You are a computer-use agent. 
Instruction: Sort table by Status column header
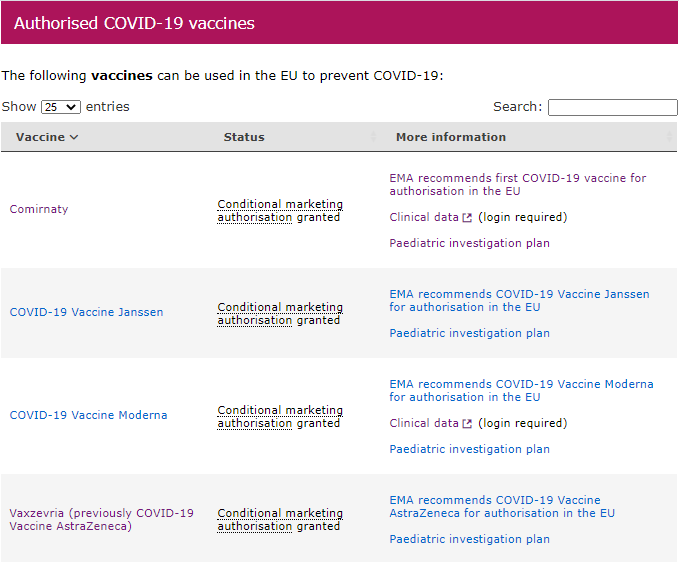pos(244,137)
